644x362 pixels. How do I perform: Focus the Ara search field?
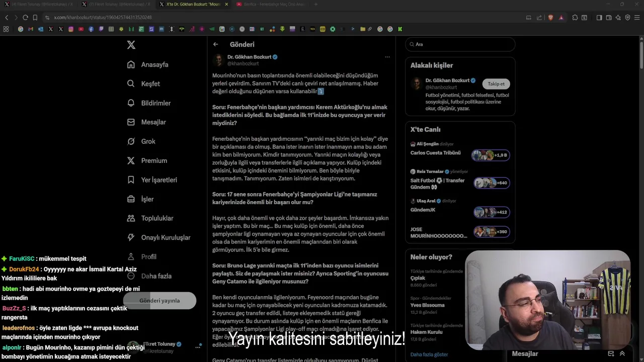[460, 44]
